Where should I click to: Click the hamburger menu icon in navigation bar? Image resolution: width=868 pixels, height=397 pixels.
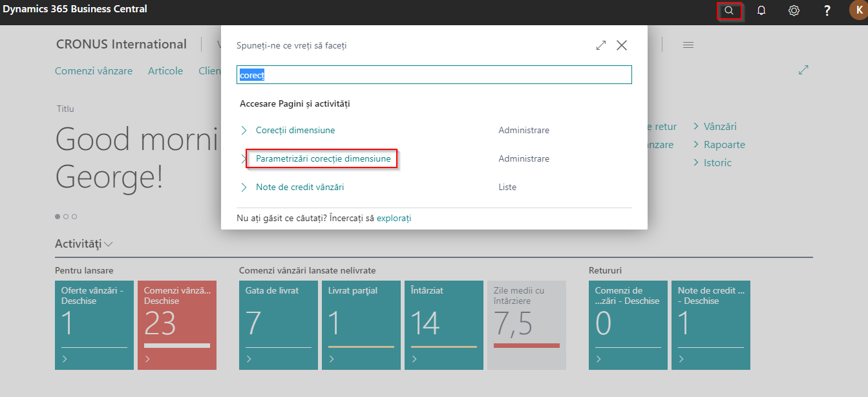(688, 45)
